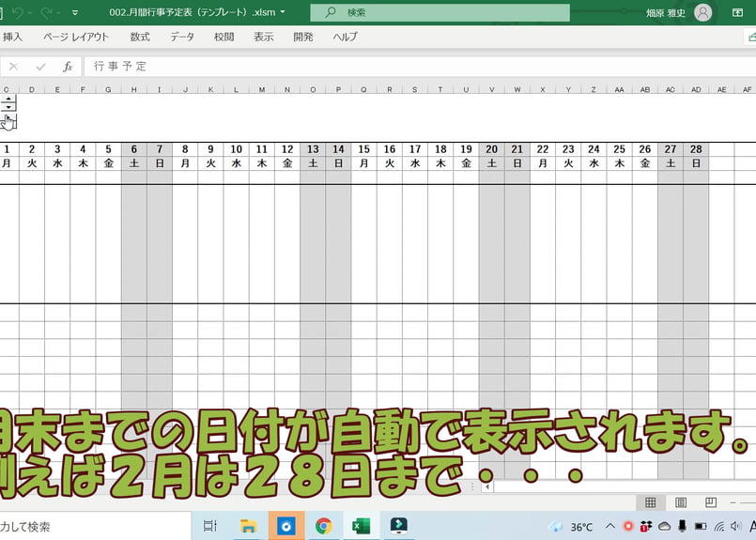
Task: Switch to Excel in the taskbar
Action: pos(362,526)
